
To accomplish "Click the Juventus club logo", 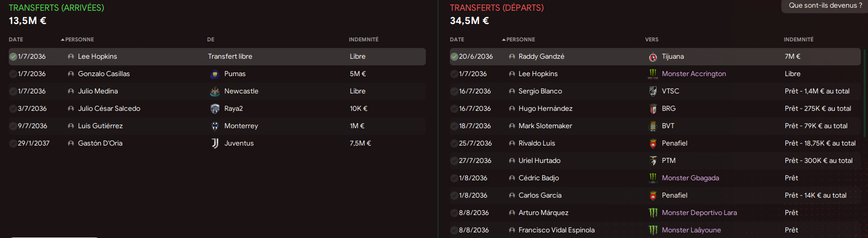I will point(215,144).
